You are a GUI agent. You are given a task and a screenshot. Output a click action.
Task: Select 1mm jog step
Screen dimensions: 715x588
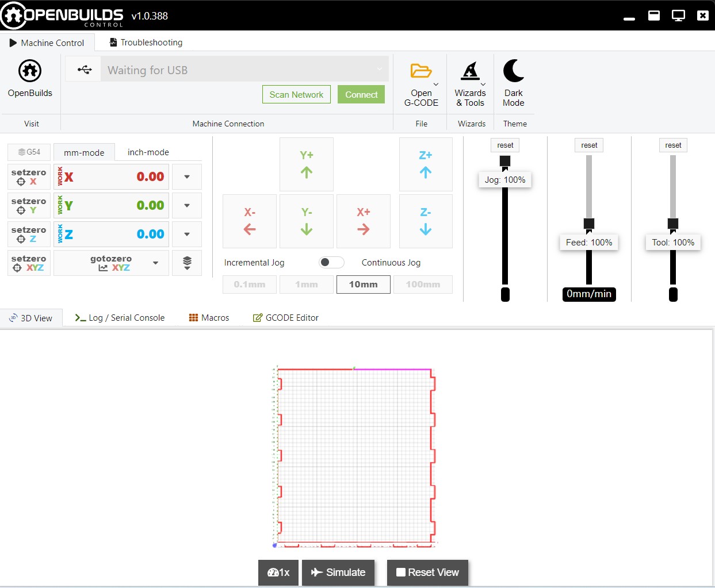pyautogui.click(x=307, y=285)
